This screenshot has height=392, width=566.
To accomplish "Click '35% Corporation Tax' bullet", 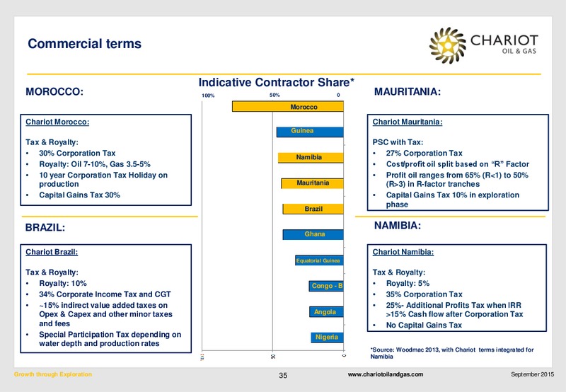I will [x=424, y=294].
